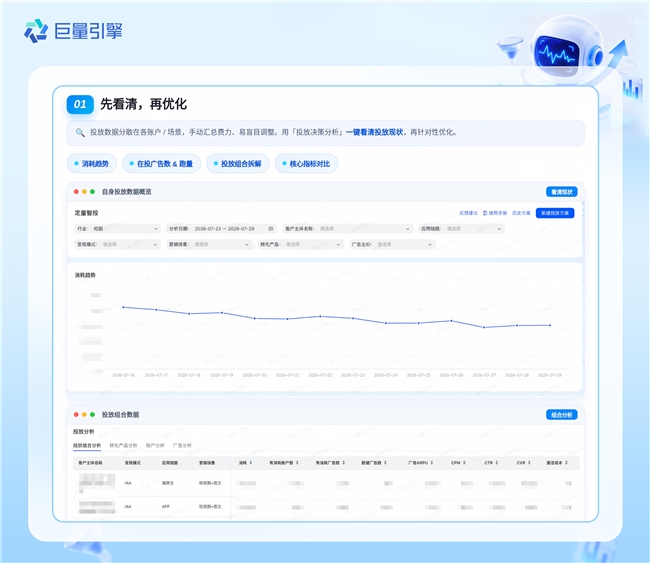
Task: Click the 2026-07-27 data point on chart
Action: click(484, 328)
